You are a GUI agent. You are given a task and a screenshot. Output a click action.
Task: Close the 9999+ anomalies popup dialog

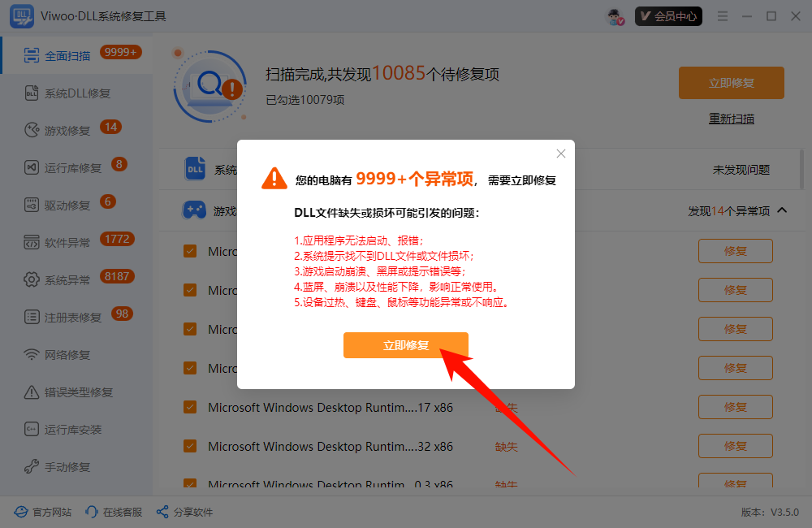point(560,154)
